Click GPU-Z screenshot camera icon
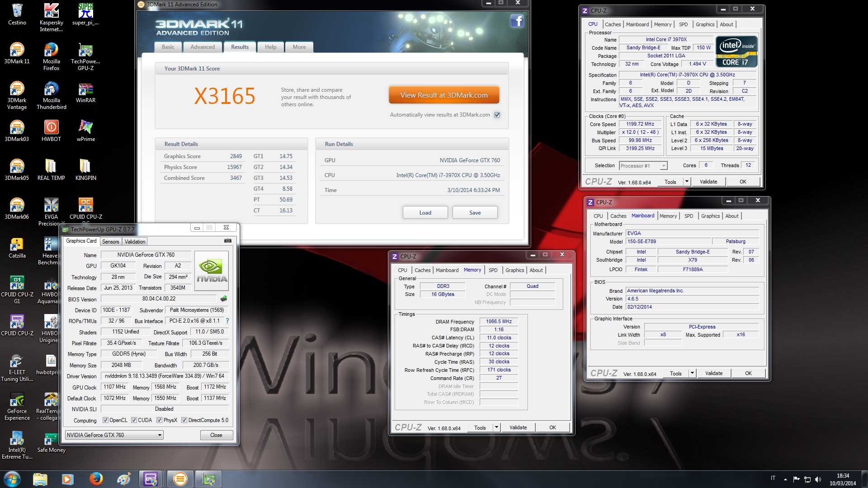 pyautogui.click(x=228, y=241)
